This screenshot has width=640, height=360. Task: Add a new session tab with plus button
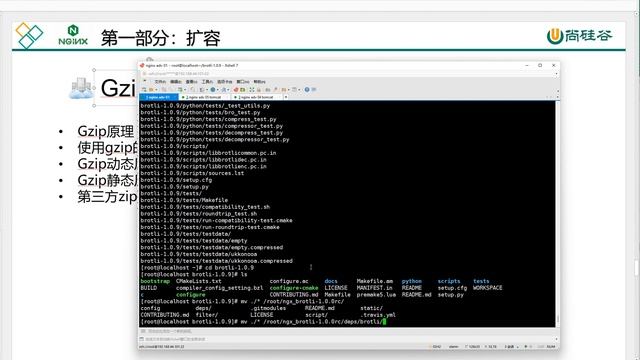click(286, 97)
